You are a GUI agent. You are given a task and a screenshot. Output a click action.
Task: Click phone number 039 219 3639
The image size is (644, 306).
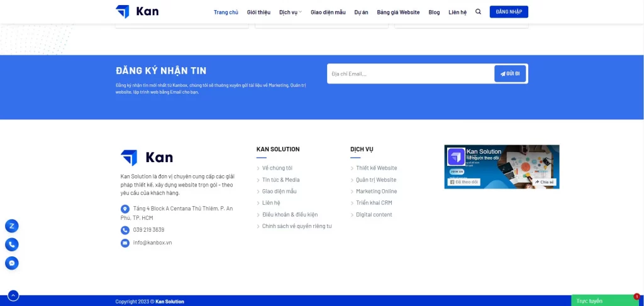click(148, 230)
